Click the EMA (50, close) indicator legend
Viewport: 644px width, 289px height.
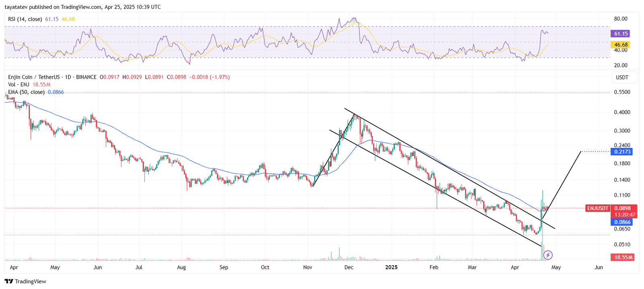coord(26,92)
